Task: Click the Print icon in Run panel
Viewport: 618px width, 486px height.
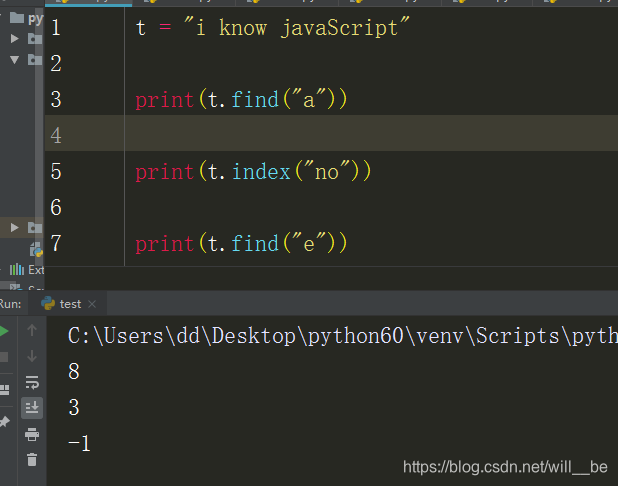Action: pyautogui.click(x=32, y=434)
